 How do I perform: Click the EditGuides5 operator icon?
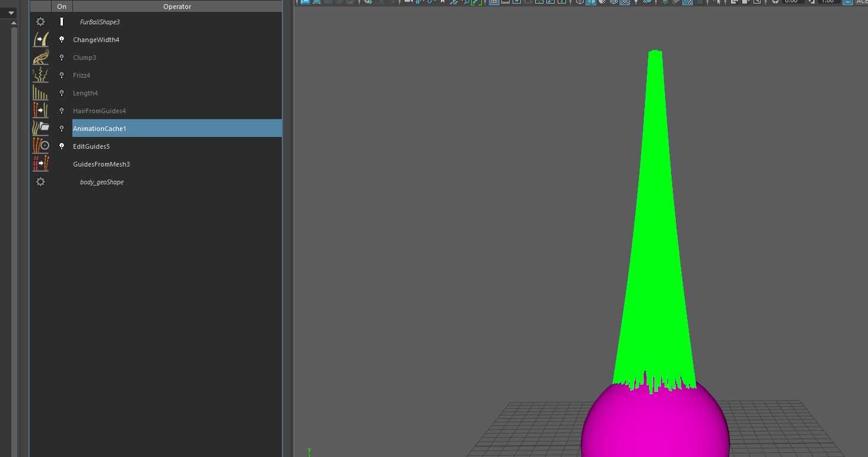[x=40, y=146]
